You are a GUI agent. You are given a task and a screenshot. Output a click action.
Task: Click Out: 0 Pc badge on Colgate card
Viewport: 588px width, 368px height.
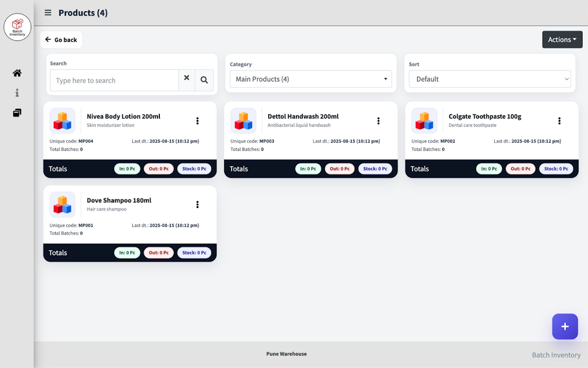click(x=521, y=169)
